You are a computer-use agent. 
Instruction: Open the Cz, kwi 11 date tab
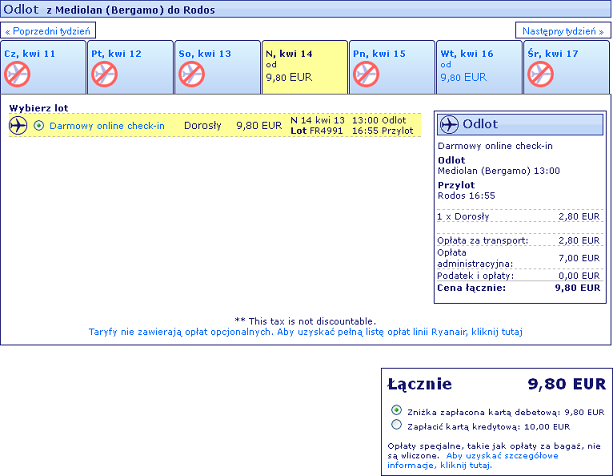(43, 67)
